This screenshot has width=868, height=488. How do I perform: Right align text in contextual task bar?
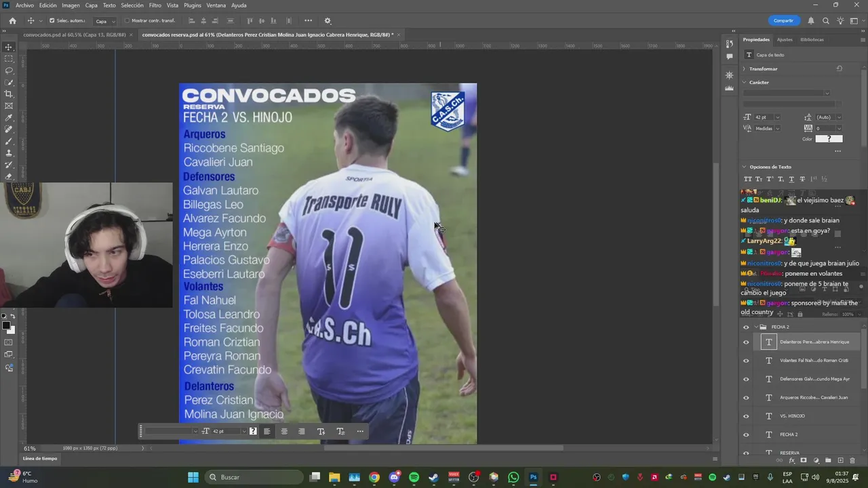click(x=301, y=431)
